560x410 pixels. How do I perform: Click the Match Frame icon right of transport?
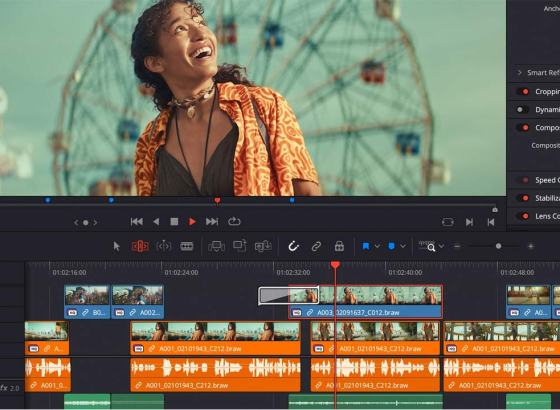point(448,222)
